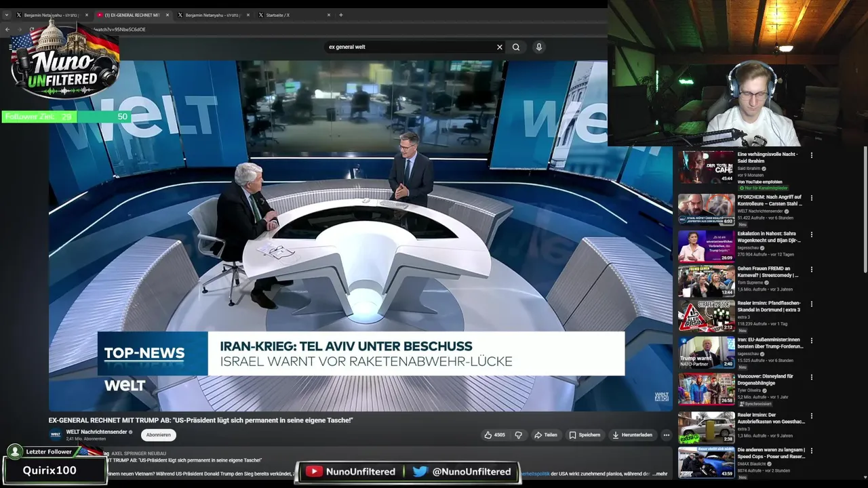Close the Startseite / X tab
Image resolution: width=868 pixels, height=488 pixels.
pos(329,15)
